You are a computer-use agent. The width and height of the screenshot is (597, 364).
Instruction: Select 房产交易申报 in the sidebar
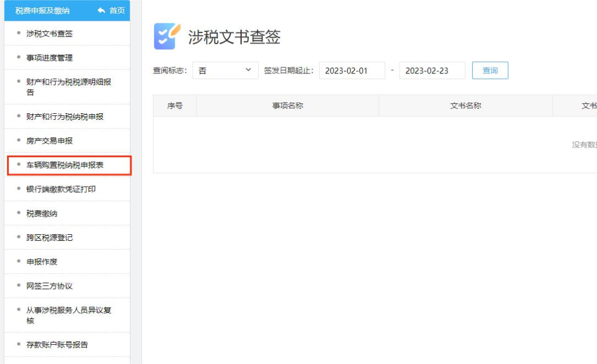[50, 141]
